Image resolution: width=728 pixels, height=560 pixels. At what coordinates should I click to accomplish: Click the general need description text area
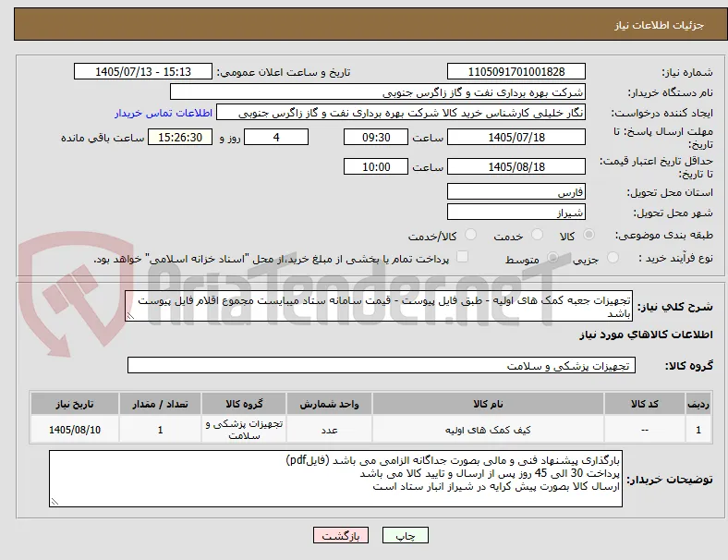379,307
